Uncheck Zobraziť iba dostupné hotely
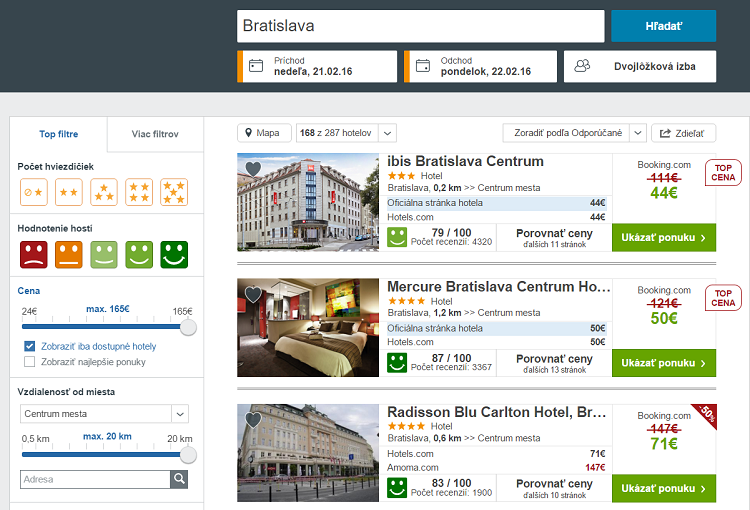Viewport: 750px width, 510px height. (30, 346)
